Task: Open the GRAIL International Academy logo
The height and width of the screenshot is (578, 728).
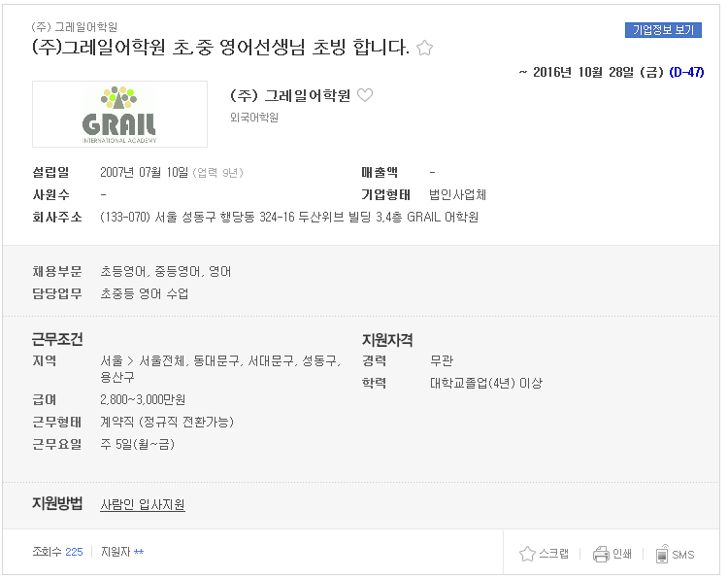Action: pyautogui.click(x=119, y=115)
